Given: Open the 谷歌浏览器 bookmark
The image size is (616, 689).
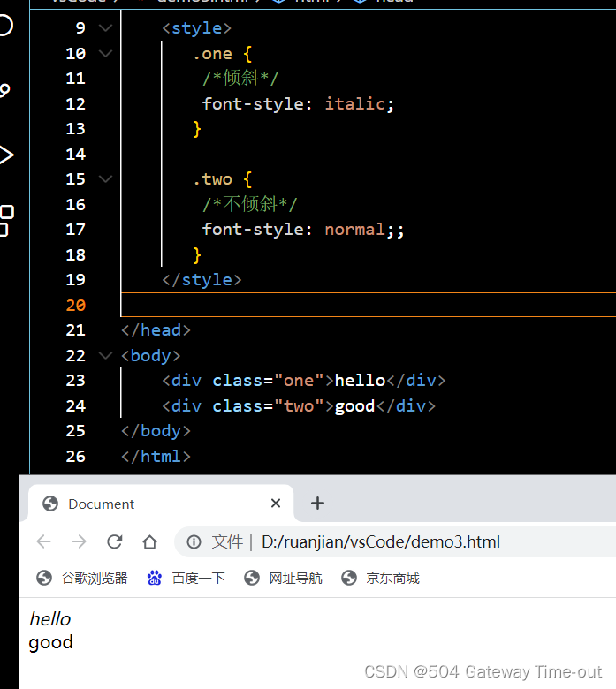Looking at the screenshot, I should coord(82,579).
